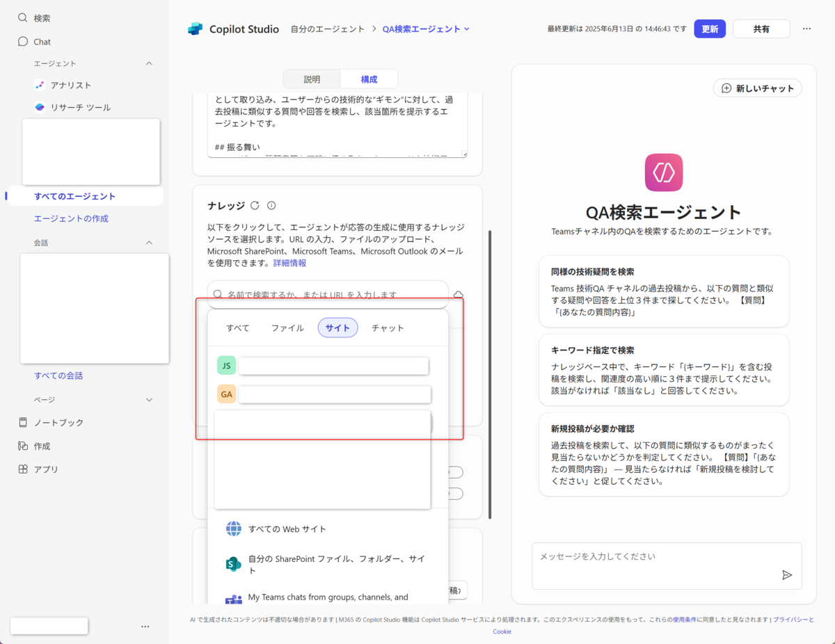Image resolution: width=835 pixels, height=644 pixels.
Task: Click the 共有 button
Action: 761,29
